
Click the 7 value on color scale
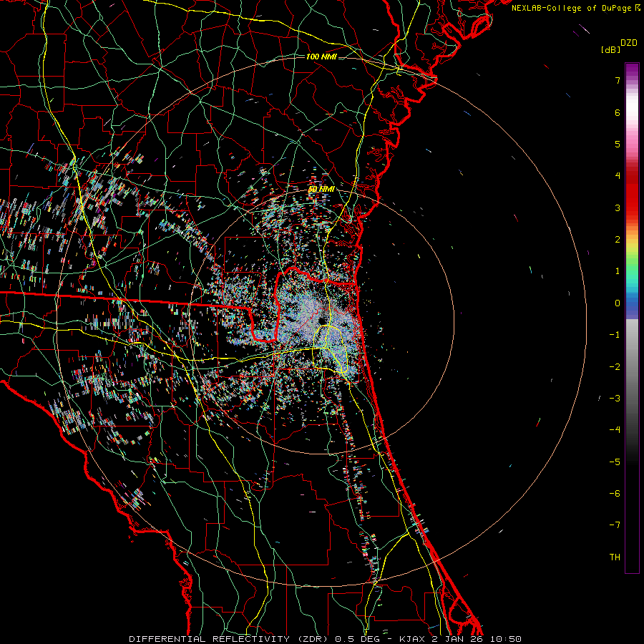click(618, 80)
